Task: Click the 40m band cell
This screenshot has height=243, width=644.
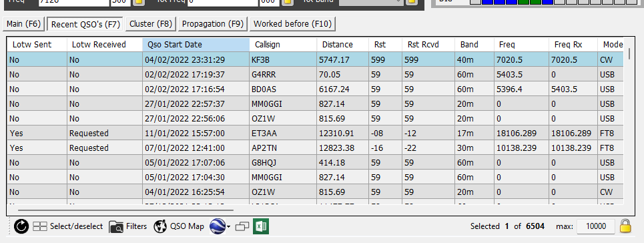Action: point(474,60)
